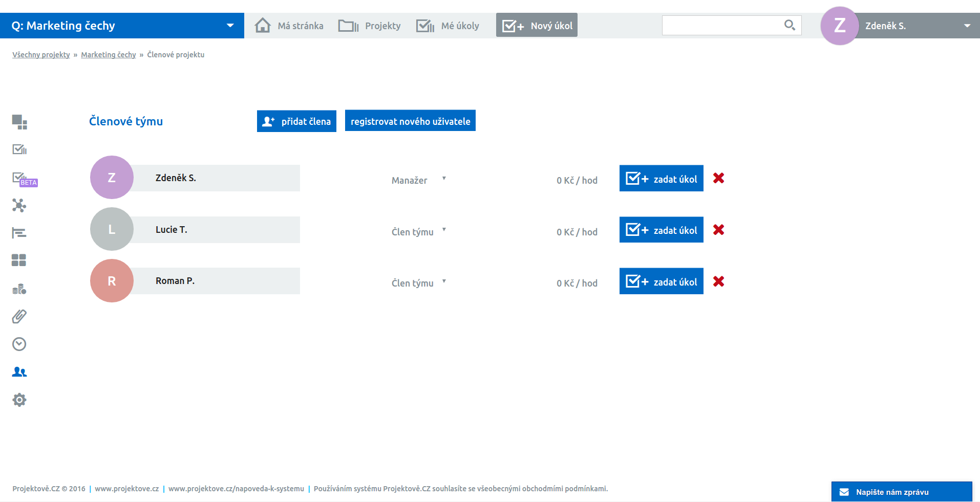980x502 pixels.
Task: Open Lucie T. Člen týmu role dropdown
Action: pos(419,231)
